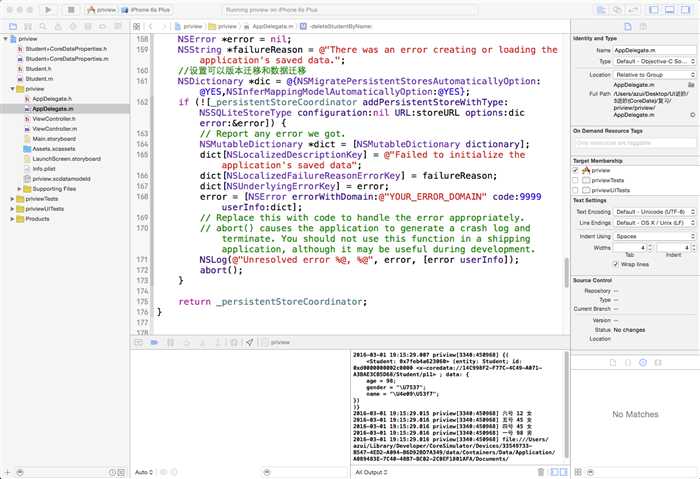Toggle Wrap lines checkbox
Screen dimensions: 700x479
(x=616, y=264)
